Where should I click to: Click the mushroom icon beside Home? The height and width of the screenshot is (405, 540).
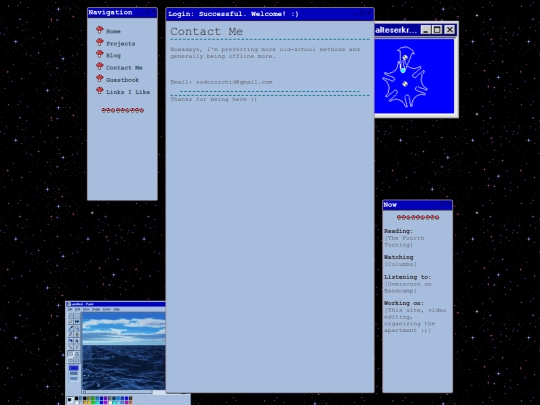point(100,30)
